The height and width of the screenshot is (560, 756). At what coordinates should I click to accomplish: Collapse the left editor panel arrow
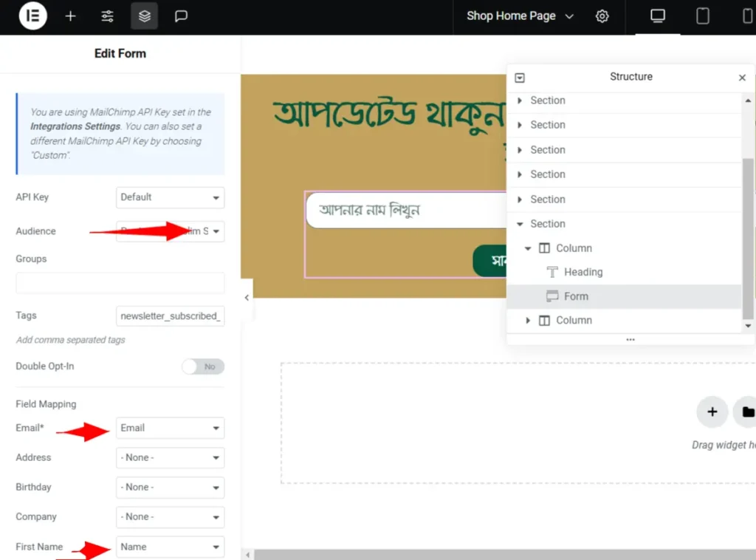(247, 298)
